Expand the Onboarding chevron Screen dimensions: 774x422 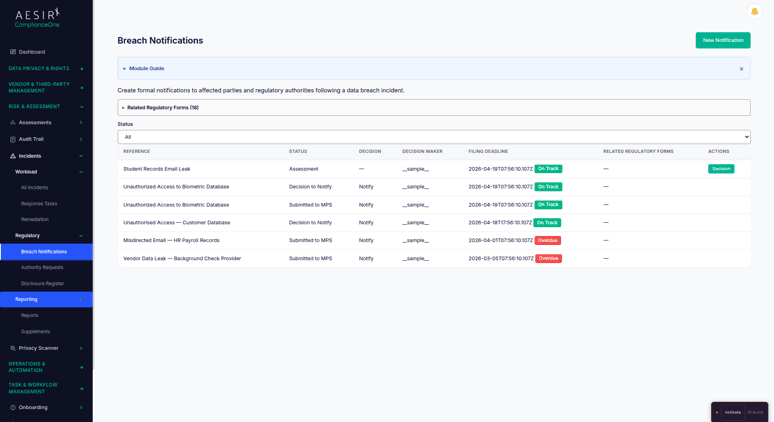coord(81,407)
